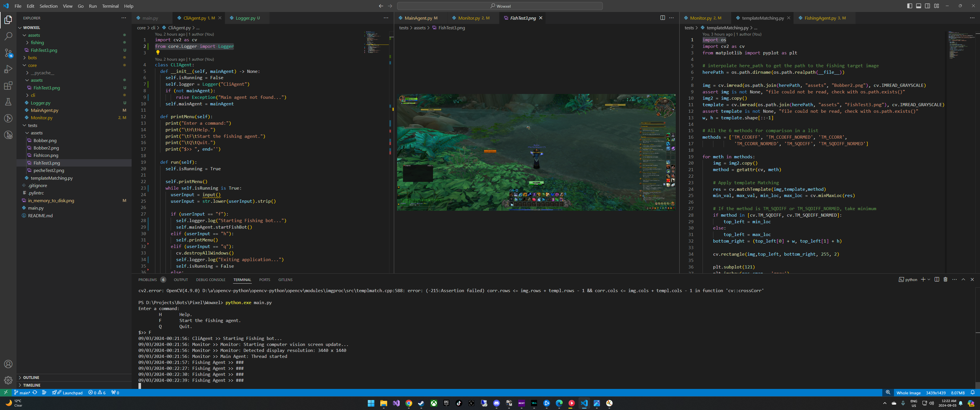Split the image editor to the right

pyautogui.click(x=662, y=18)
